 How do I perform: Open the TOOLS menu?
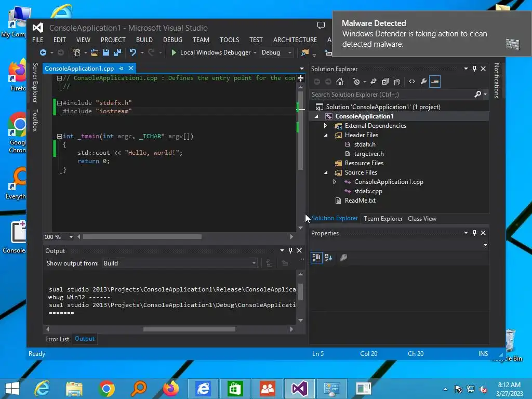click(229, 39)
